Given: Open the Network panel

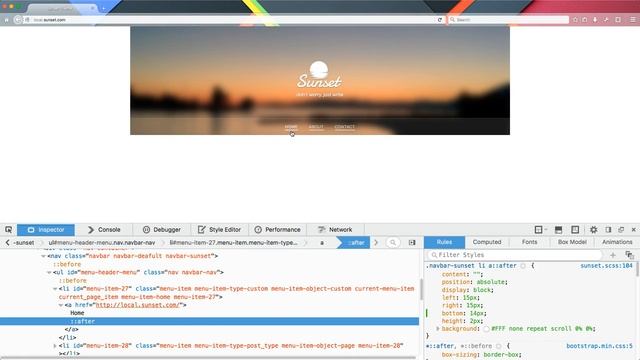Looking at the screenshot, I should [x=335, y=230].
